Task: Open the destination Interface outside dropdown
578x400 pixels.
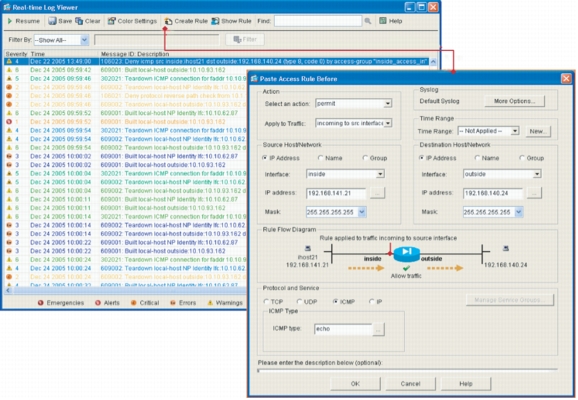Action: [537, 174]
